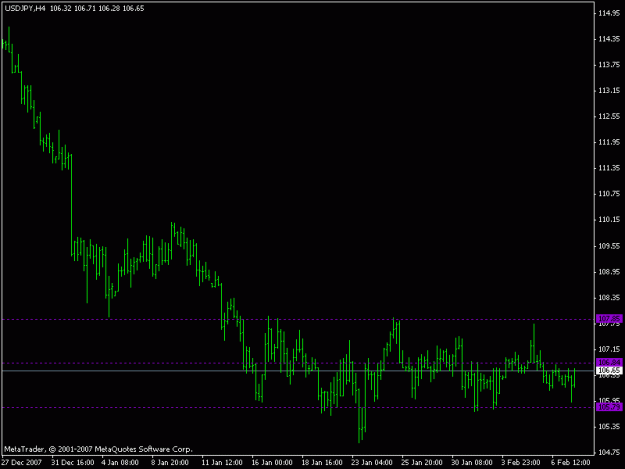
Task: Click the 25 Jan 20:00 time label
Action: pos(421,462)
